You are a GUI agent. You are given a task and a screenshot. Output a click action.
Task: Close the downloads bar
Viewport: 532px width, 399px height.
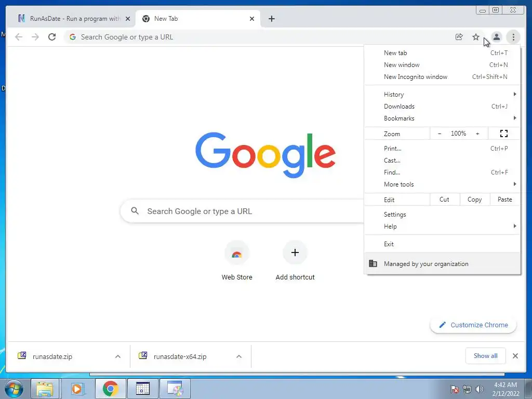pos(515,355)
